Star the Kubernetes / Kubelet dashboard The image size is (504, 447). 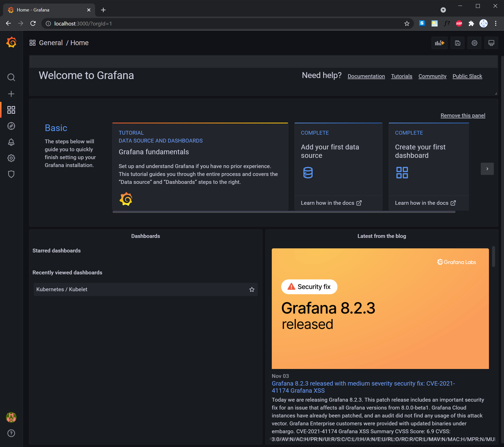252,289
